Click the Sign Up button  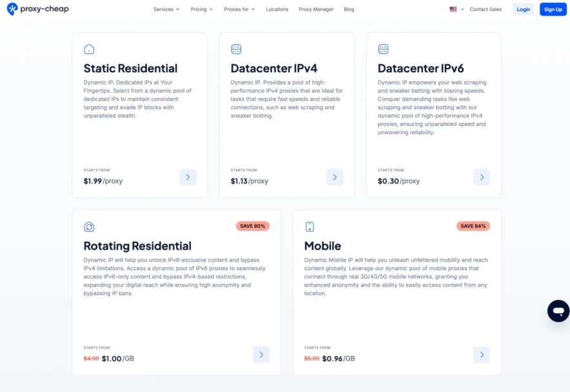coord(553,9)
